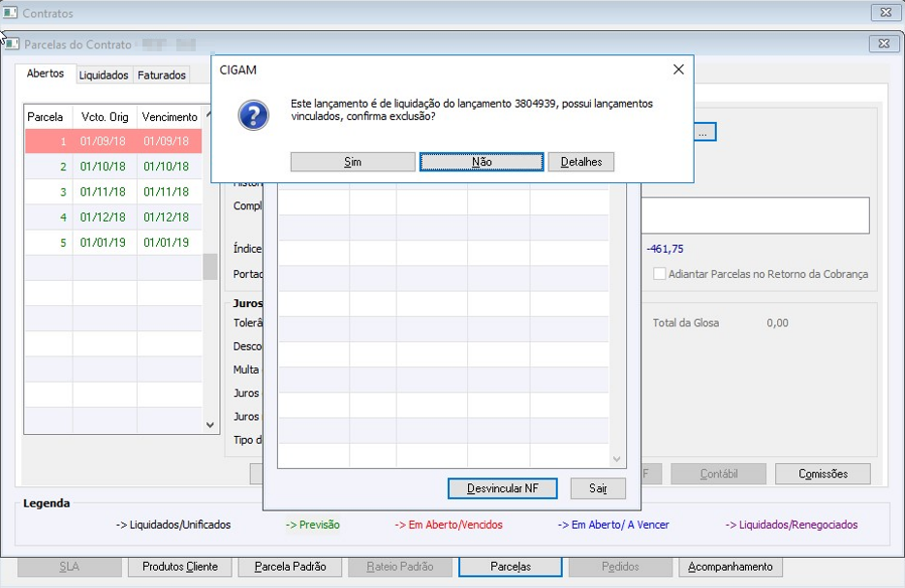Open Parcela Padrão at the bottom

290,567
